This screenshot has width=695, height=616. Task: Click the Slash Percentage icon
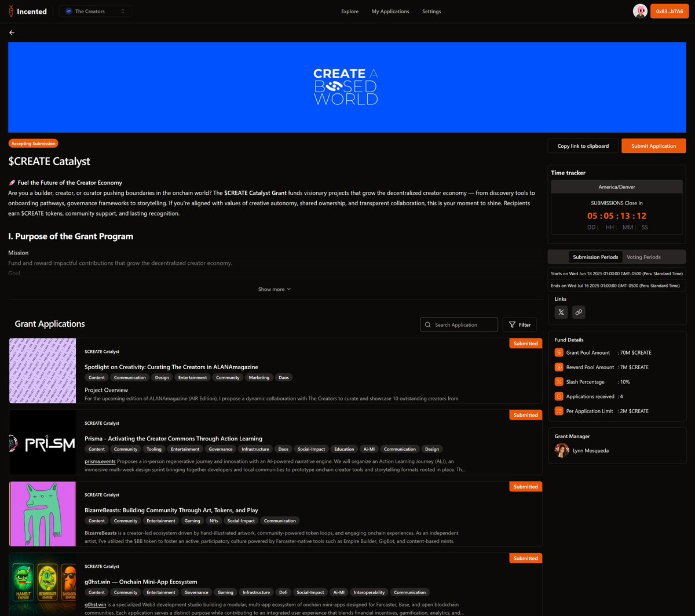559,382
